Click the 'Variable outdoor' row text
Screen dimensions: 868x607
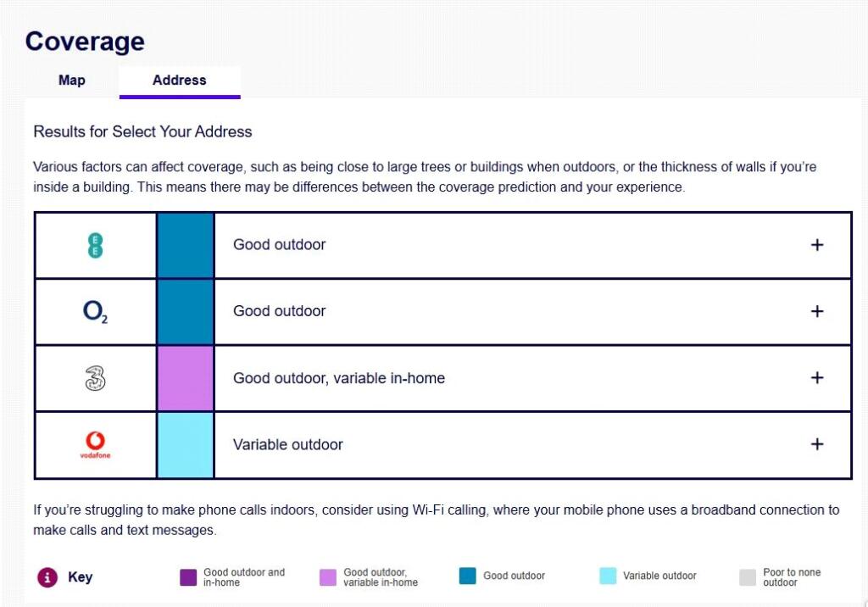tap(288, 444)
